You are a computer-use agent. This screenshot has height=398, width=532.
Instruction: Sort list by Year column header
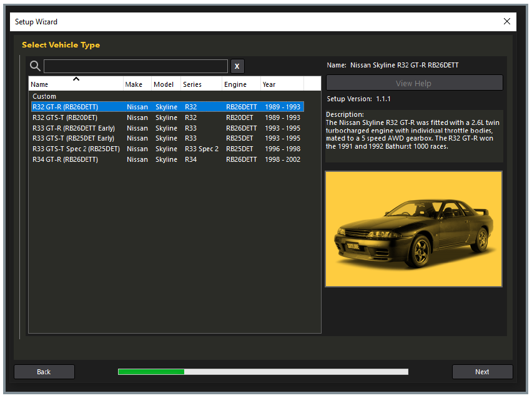(282, 84)
